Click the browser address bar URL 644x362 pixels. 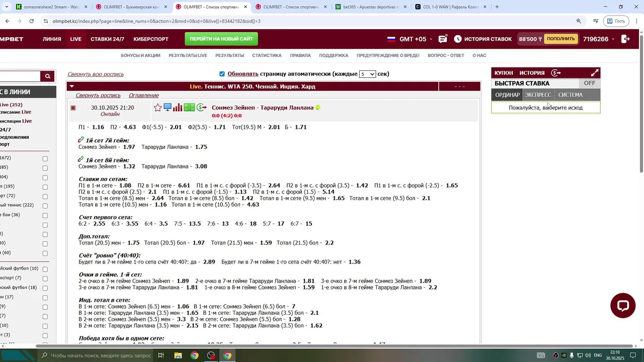[156, 21]
